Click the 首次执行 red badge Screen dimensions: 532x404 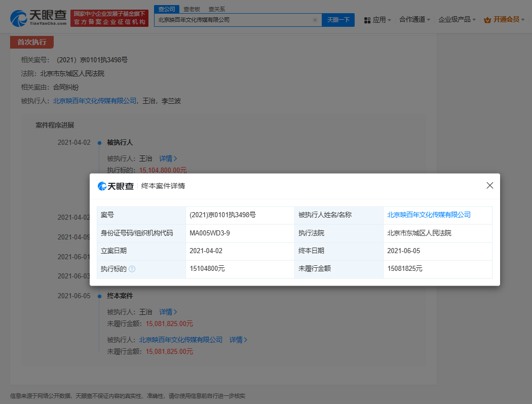tap(32, 42)
